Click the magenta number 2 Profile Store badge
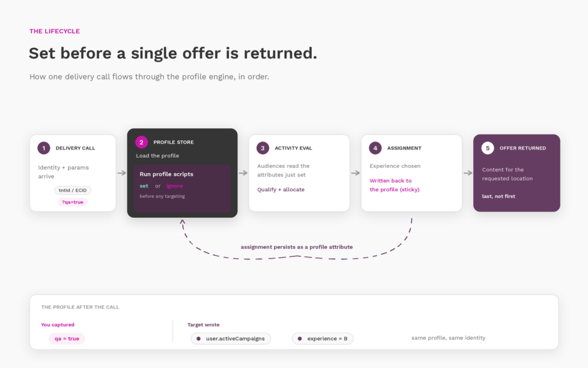This screenshot has width=588, height=368. pos(141,142)
